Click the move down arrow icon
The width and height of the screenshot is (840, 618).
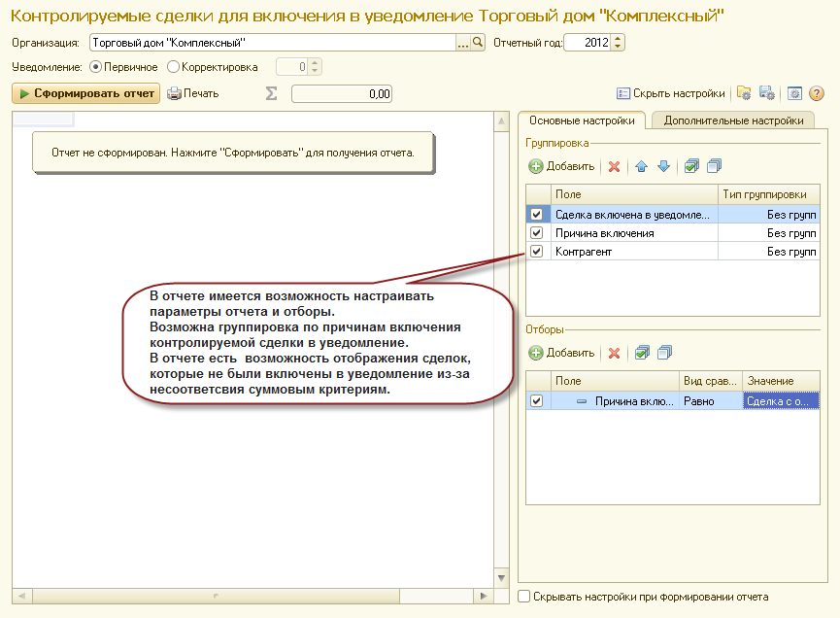coord(664,167)
